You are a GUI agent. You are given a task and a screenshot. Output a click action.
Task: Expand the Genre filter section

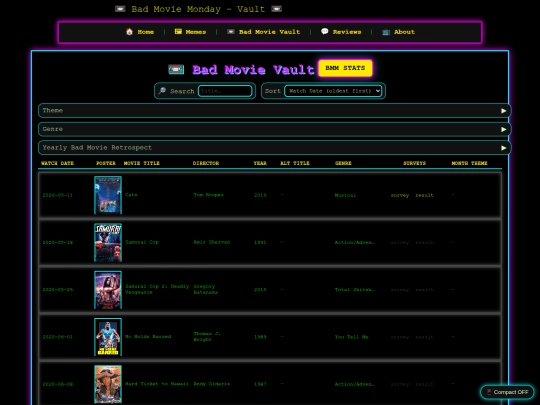[274, 129]
